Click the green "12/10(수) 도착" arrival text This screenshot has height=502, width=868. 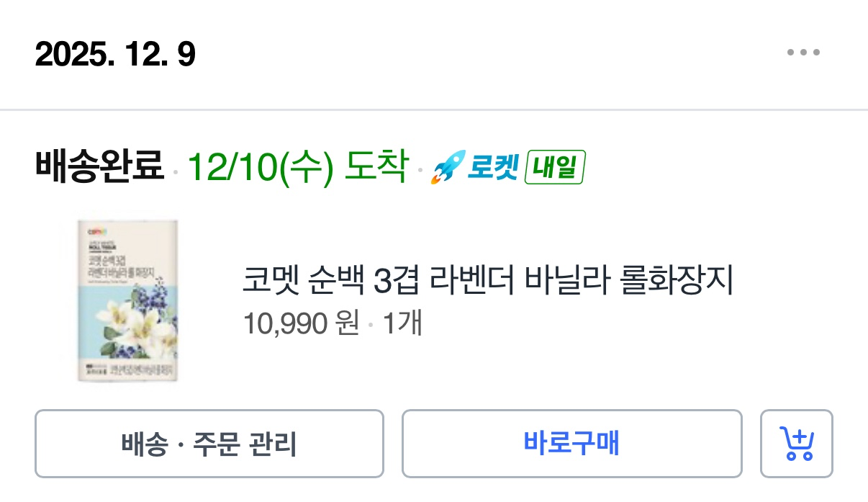(x=297, y=166)
